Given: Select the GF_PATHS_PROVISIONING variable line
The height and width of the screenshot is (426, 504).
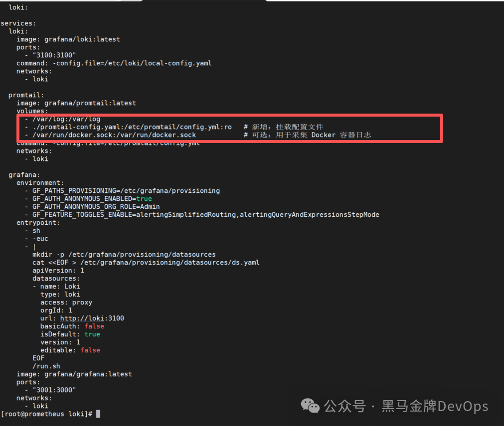Looking at the screenshot, I should click(x=126, y=191).
